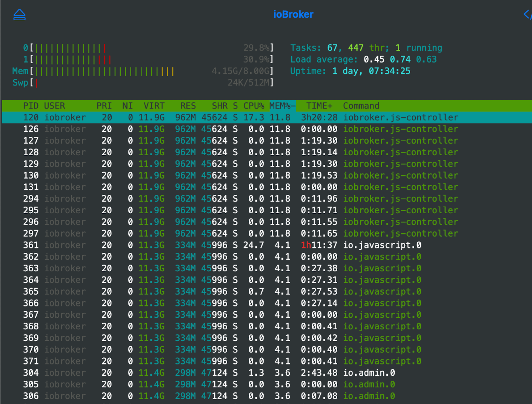Select process row with PID 130
Viewport: 532px width, 404px height.
[267, 176]
